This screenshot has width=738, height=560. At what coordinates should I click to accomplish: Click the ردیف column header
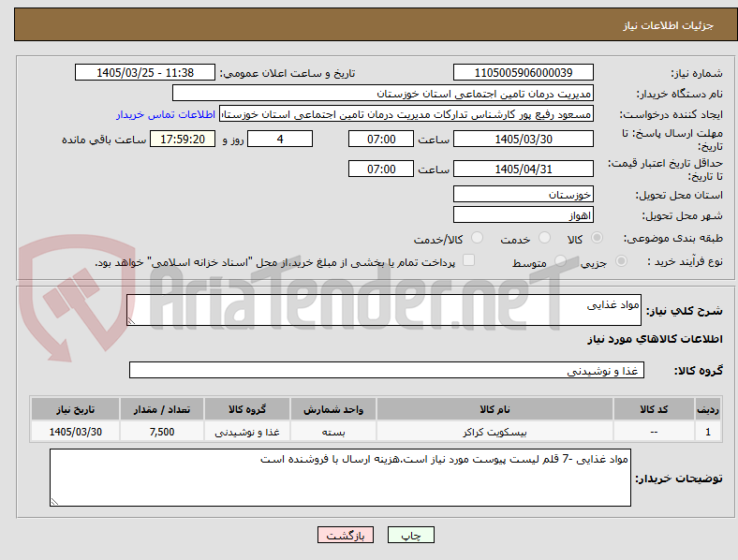(707, 409)
